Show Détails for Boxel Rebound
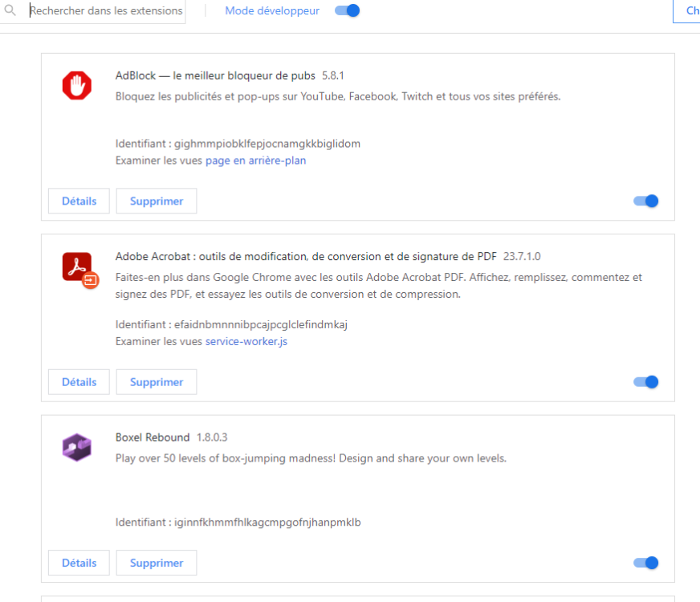This screenshot has height=602, width=700. pyautogui.click(x=79, y=563)
